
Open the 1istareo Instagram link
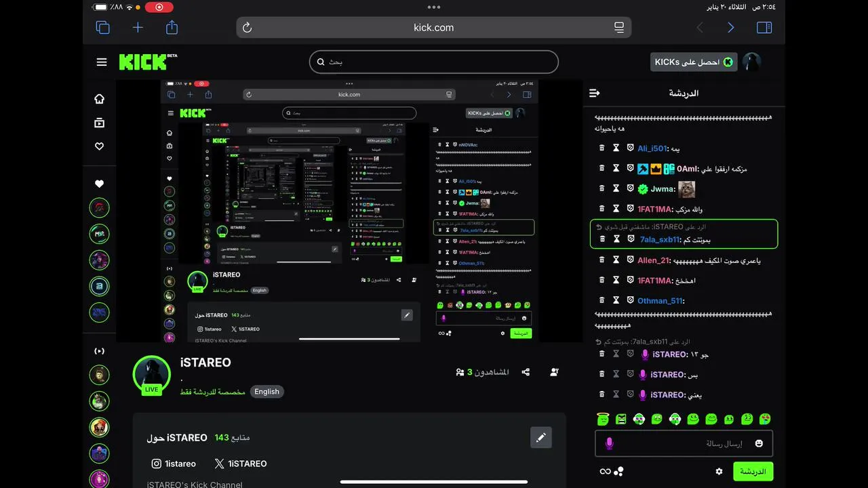tap(174, 464)
